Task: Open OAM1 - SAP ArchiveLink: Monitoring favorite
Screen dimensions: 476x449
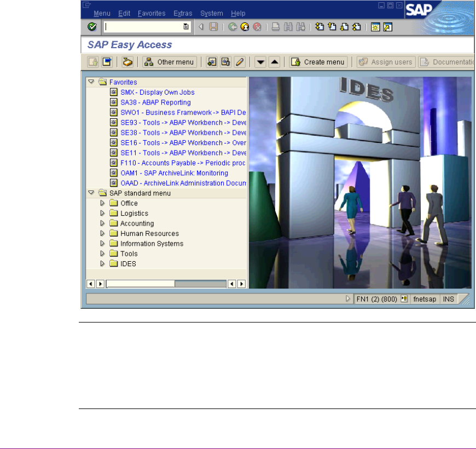Action: 174,173
